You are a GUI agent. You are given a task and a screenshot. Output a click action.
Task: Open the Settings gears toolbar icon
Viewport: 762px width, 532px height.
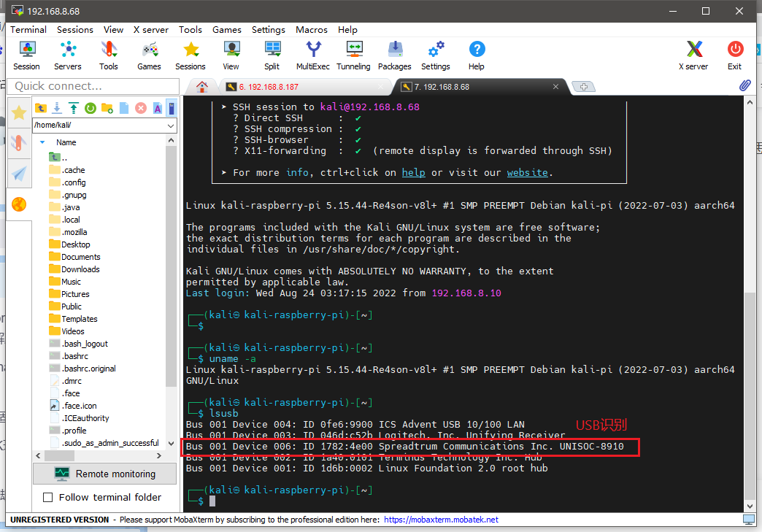(x=436, y=56)
